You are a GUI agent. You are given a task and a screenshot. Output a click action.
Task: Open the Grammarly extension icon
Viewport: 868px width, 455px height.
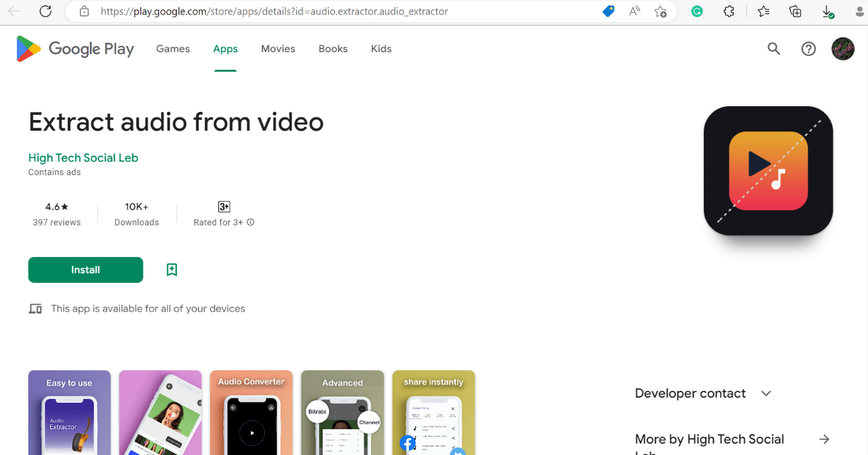[x=697, y=11]
